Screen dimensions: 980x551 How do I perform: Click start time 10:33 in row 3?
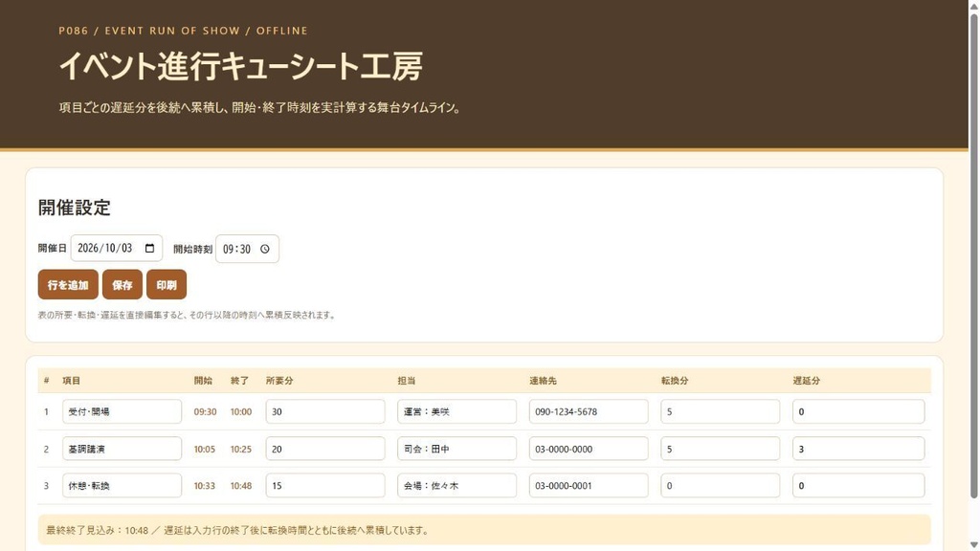click(x=205, y=485)
